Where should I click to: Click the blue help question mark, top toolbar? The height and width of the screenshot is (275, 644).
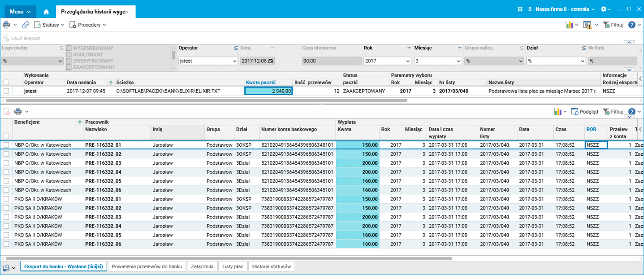tap(632, 25)
